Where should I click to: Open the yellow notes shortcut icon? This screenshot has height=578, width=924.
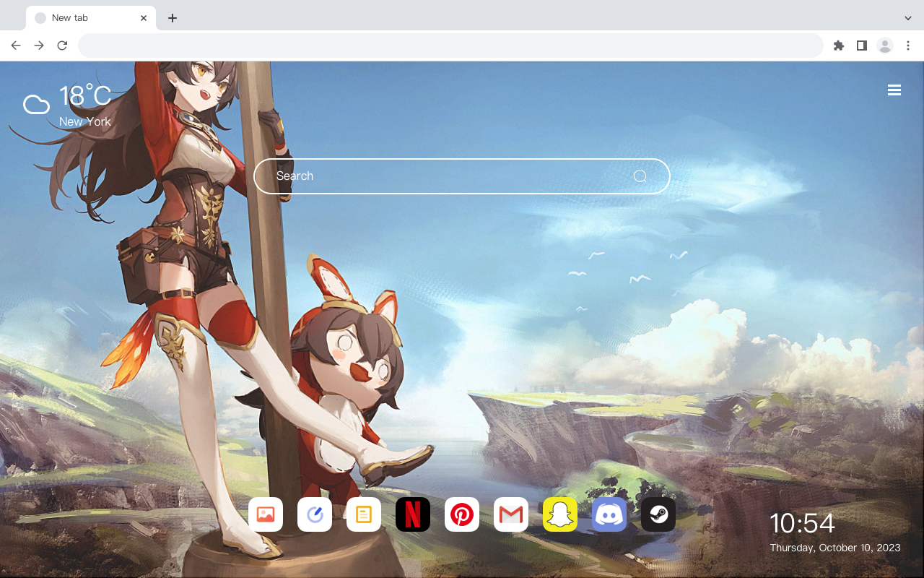[x=364, y=514]
